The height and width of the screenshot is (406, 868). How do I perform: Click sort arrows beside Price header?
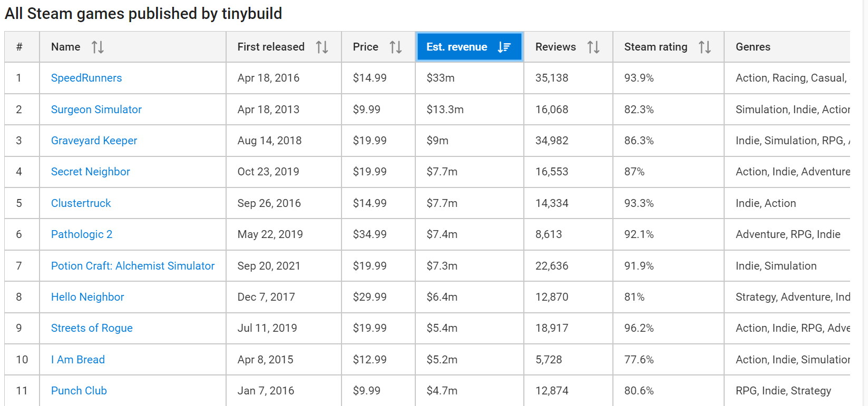pos(396,47)
